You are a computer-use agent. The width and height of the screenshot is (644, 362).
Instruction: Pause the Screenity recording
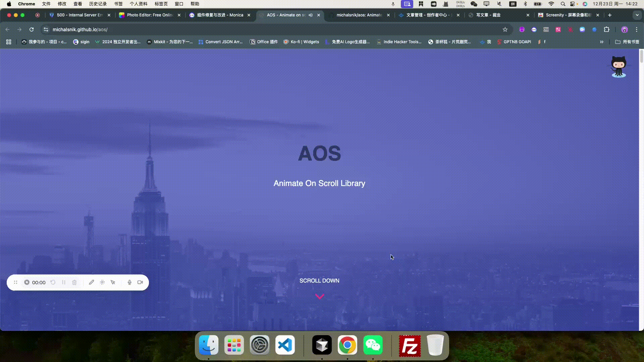coord(64,282)
